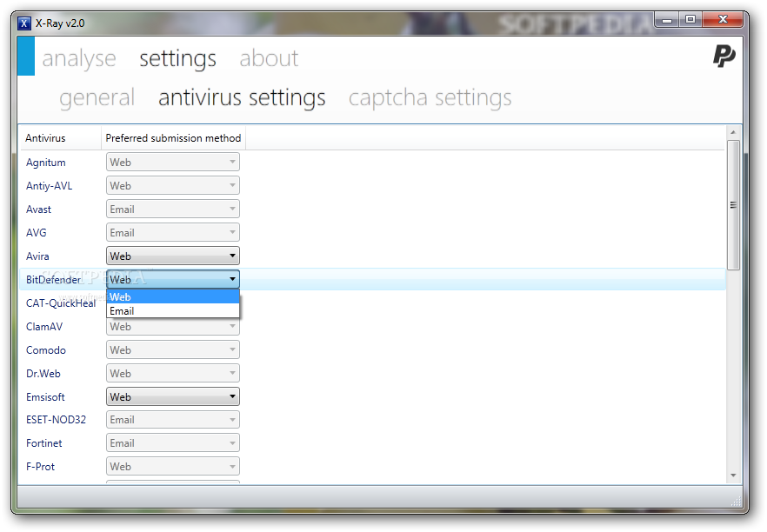Select the settings tab
The image size is (767, 532).
[177, 59]
